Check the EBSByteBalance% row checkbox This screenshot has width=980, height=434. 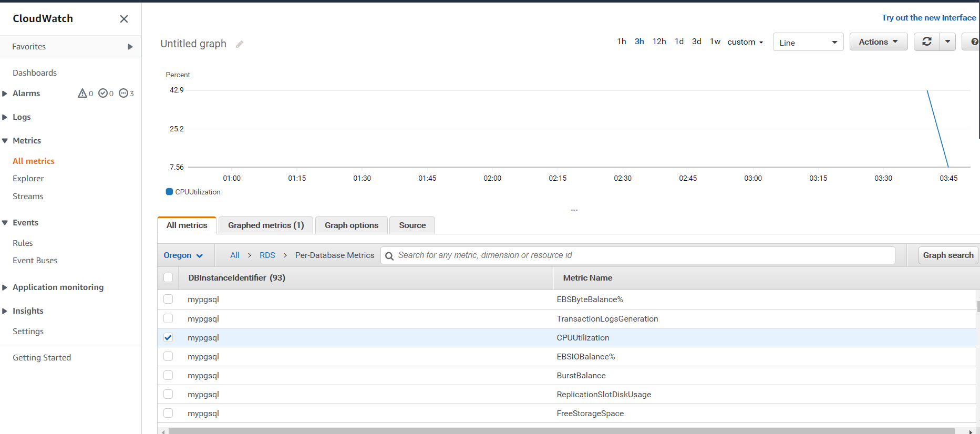pyautogui.click(x=168, y=299)
